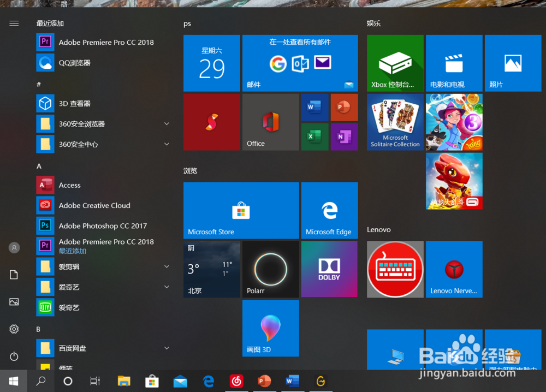Open Adobe Photoshop CC 2017

click(x=103, y=225)
